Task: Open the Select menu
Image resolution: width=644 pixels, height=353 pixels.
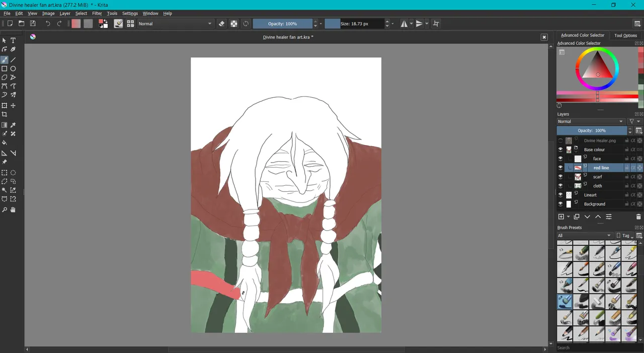Action: point(81,14)
